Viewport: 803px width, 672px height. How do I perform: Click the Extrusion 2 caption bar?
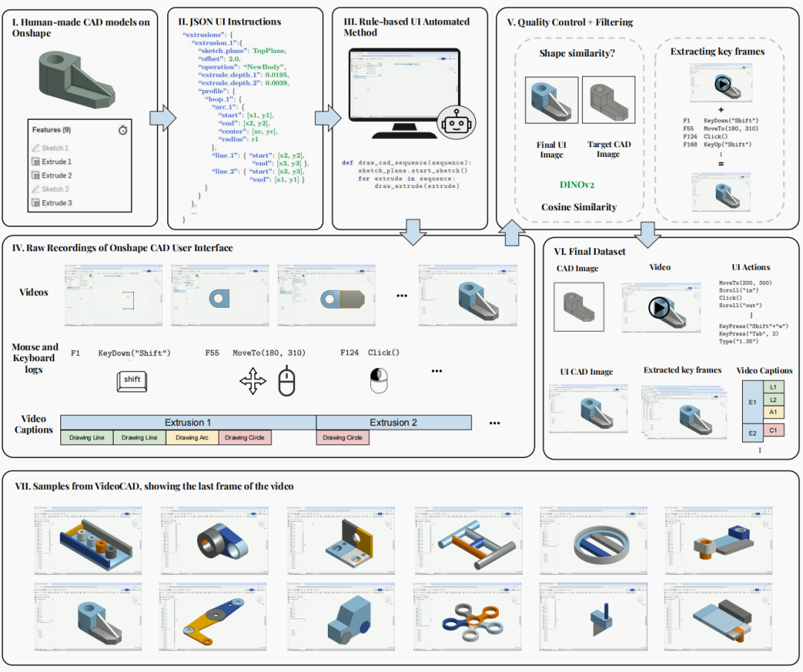tap(394, 422)
